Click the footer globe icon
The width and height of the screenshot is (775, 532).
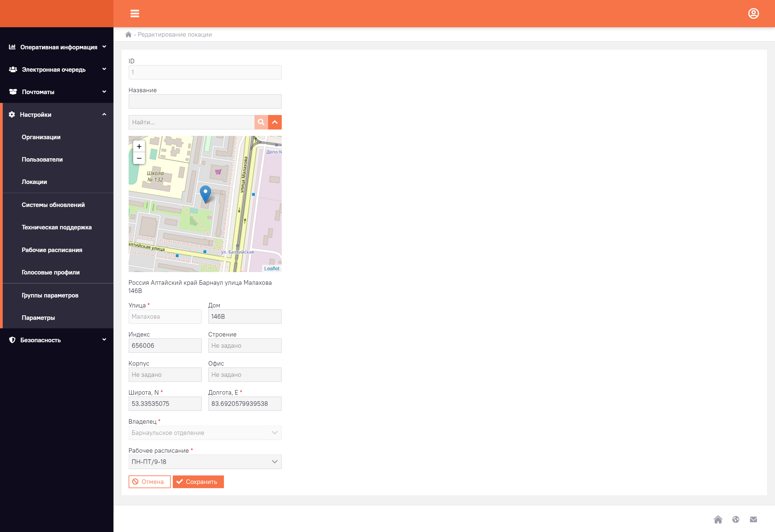736,519
